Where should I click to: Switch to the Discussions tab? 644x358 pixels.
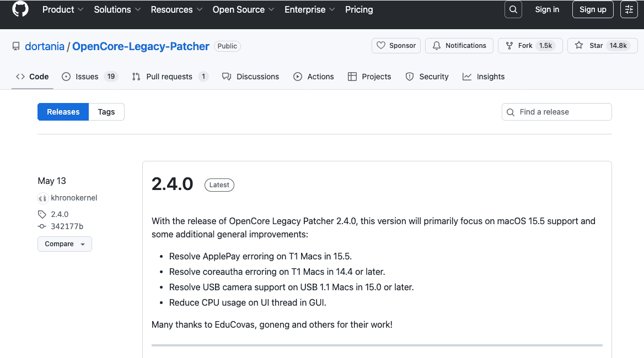tap(250, 77)
